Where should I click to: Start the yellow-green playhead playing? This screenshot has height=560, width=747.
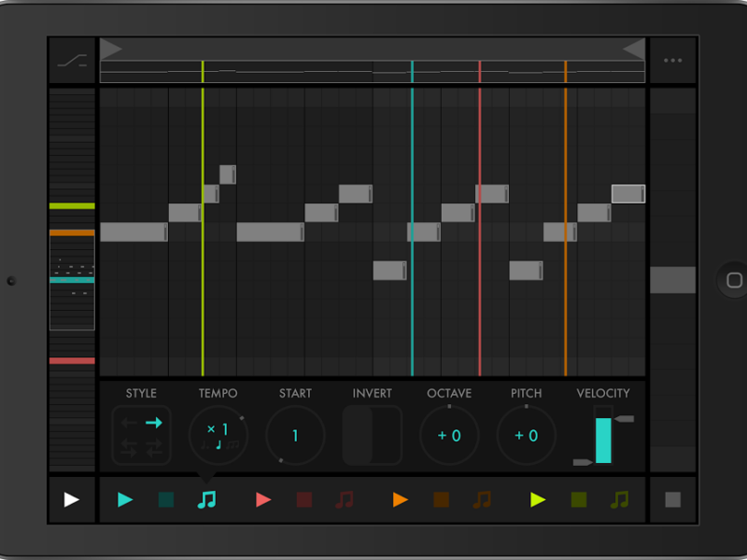point(538,500)
